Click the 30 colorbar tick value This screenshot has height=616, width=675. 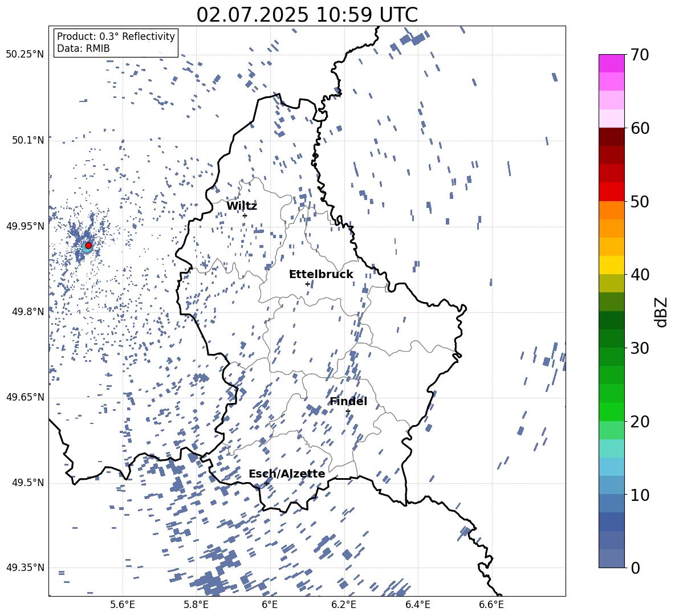640,348
